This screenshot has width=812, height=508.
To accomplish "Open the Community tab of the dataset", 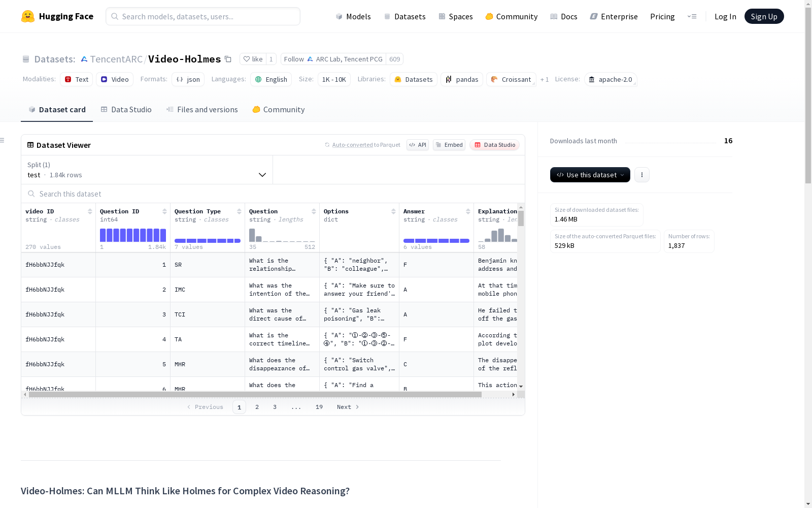I will click(279, 109).
